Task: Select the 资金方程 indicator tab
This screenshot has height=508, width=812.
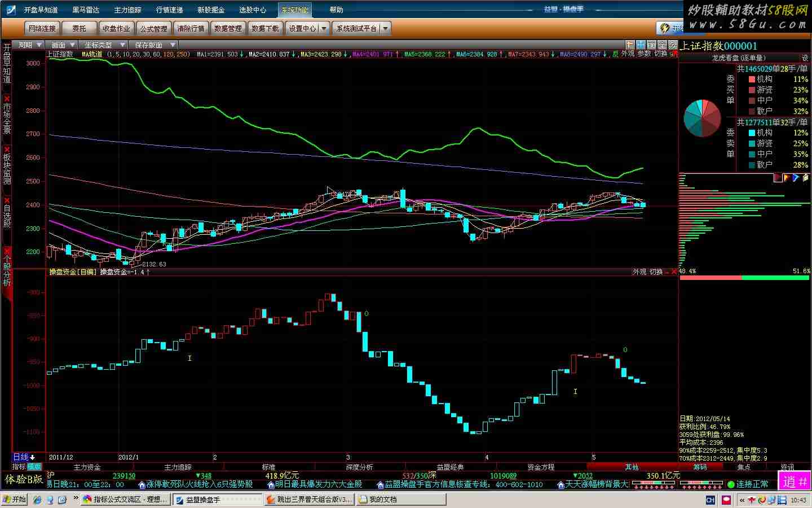Action: tap(541, 467)
